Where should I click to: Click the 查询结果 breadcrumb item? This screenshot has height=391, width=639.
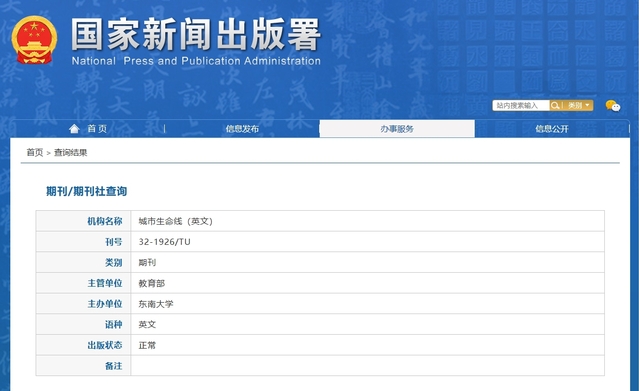pos(71,152)
